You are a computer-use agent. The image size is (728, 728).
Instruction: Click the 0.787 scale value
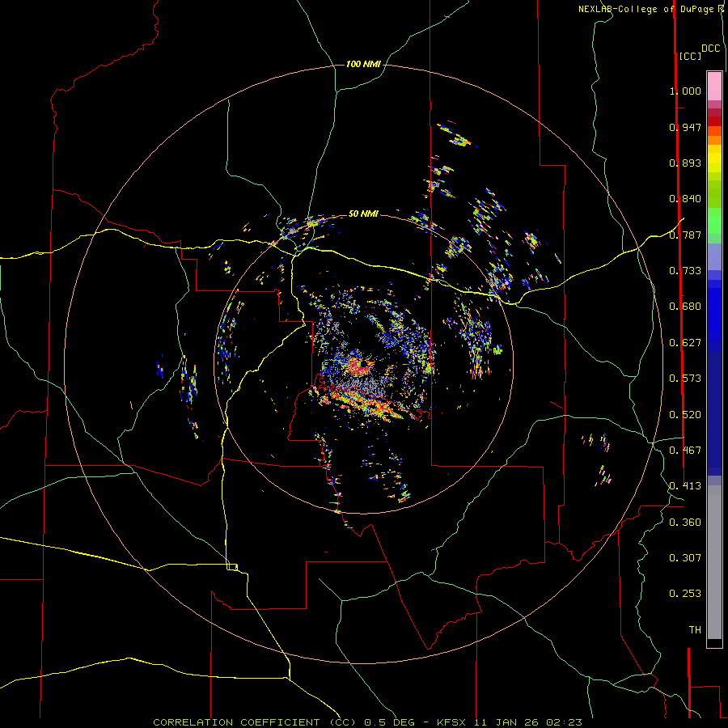(x=685, y=235)
